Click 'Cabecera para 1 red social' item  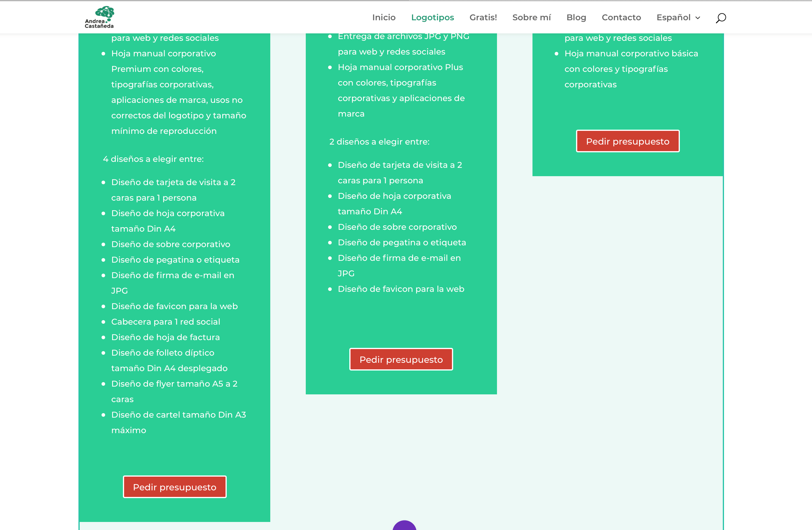pos(166,321)
